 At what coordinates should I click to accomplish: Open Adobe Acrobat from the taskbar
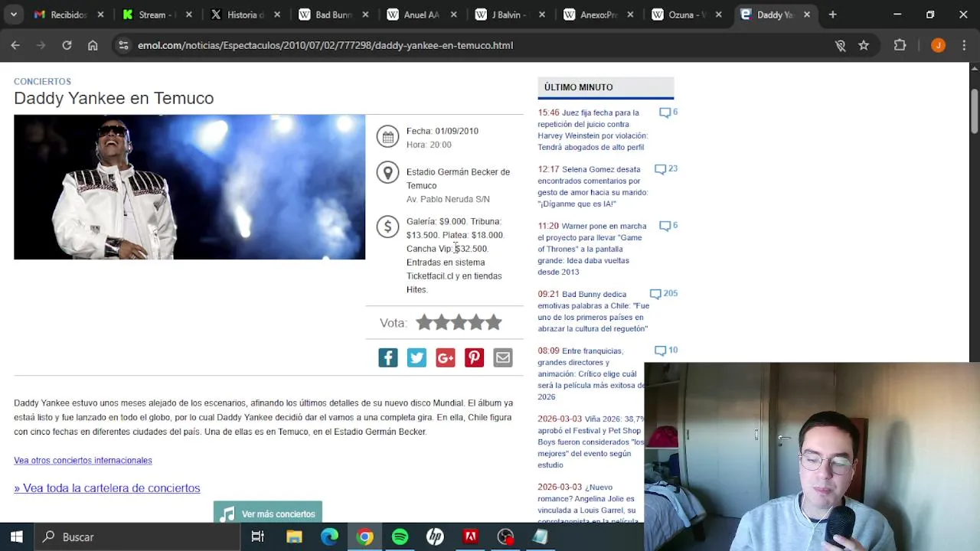coord(470,536)
